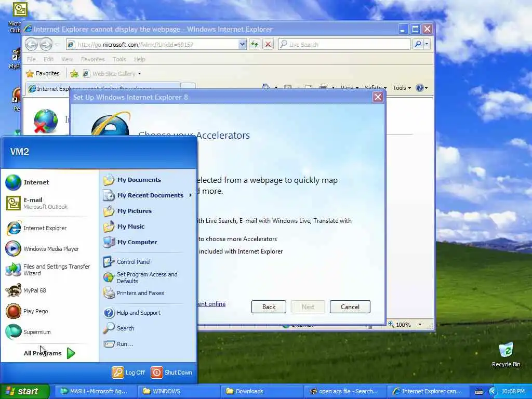Open the Favorites menu in Internet Explorer
532x399 pixels.
click(x=92, y=59)
